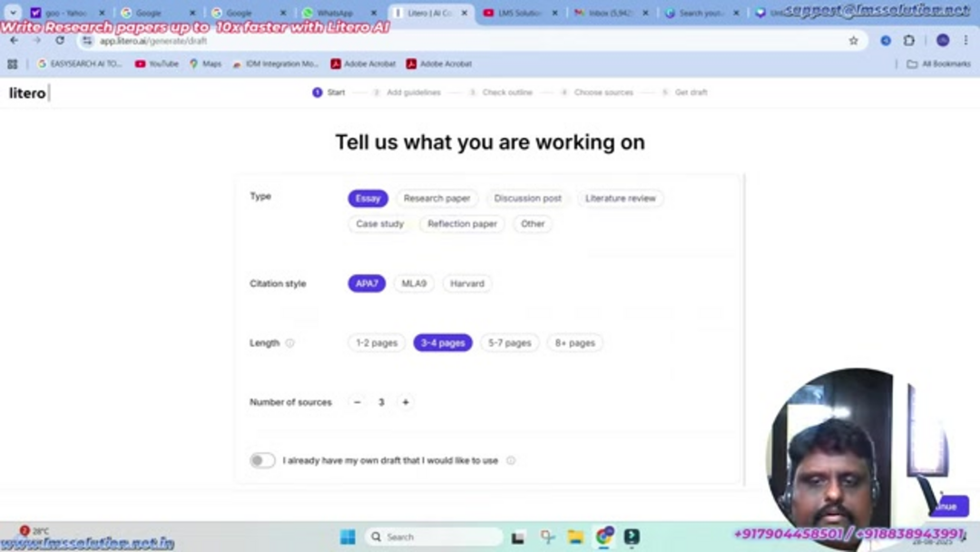Click info icon beside own draft toggle
This screenshot has width=980, height=552.
point(511,460)
